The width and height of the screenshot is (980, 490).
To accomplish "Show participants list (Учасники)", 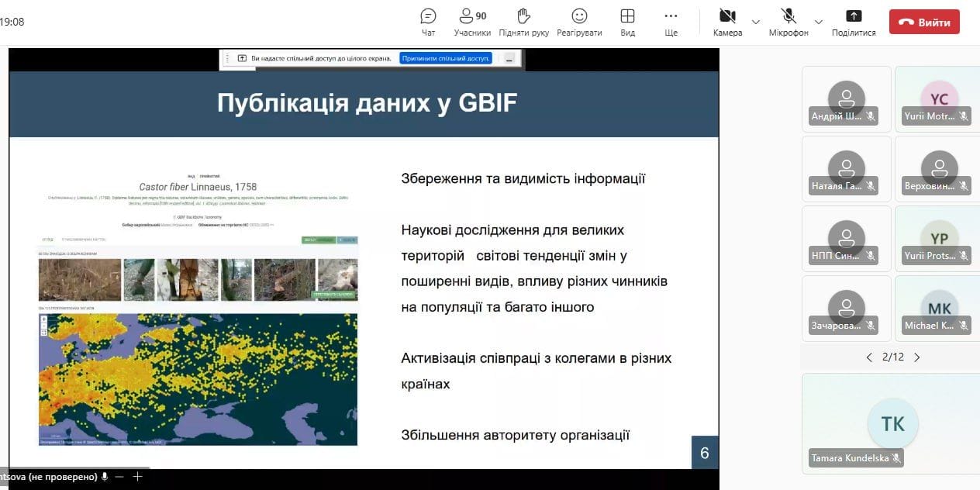I will tap(472, 22).
